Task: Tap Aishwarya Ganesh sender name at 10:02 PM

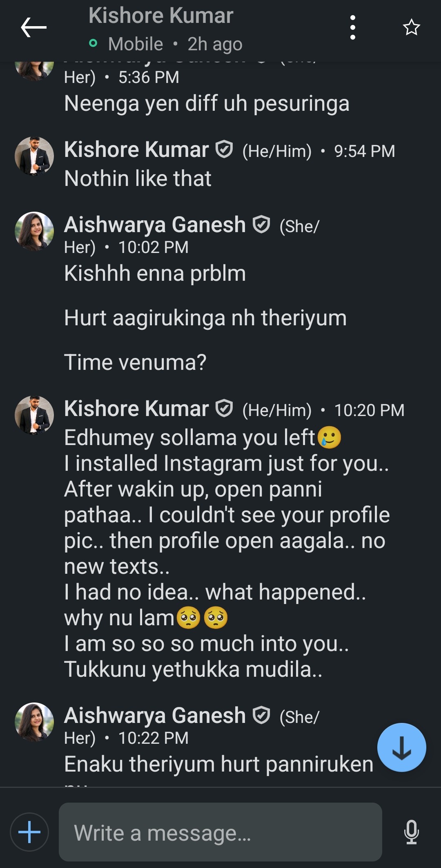Action: pyautogui.click(x=155, y=225)
